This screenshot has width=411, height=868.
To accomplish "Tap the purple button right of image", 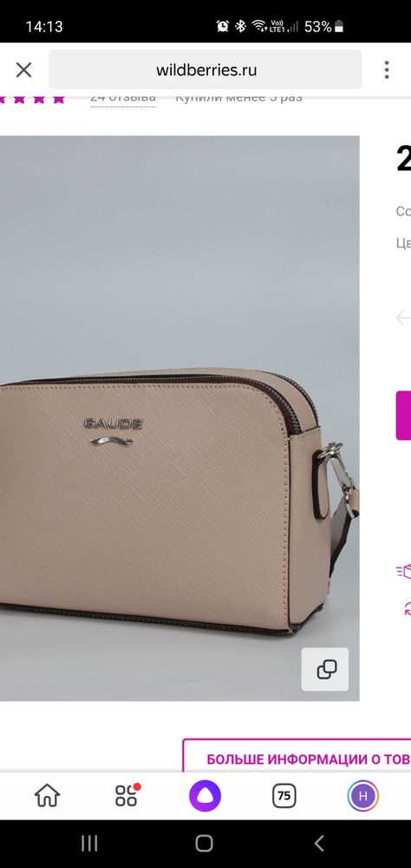I will (x=403, y=415).
